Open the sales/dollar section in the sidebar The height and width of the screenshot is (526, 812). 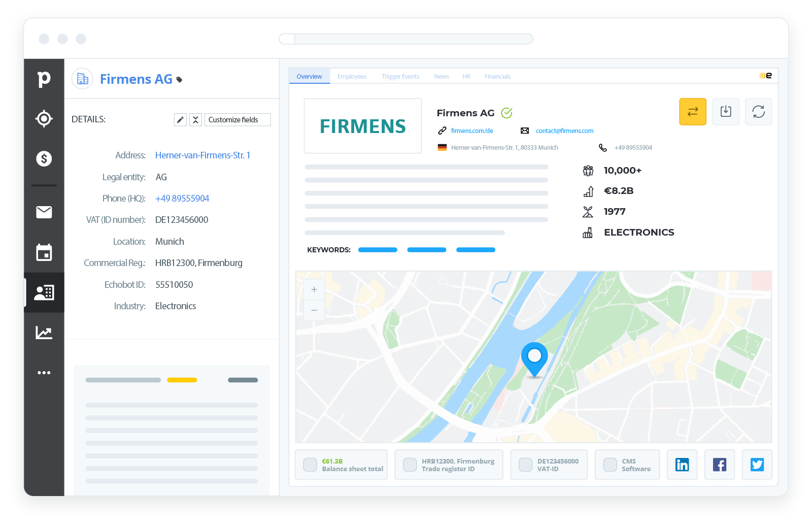[44, 158]
